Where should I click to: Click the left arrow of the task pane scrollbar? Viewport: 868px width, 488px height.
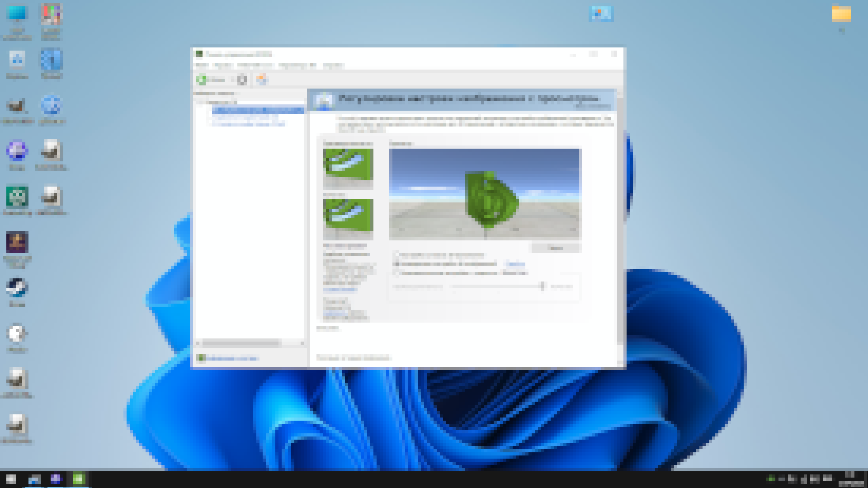point(197,343)
